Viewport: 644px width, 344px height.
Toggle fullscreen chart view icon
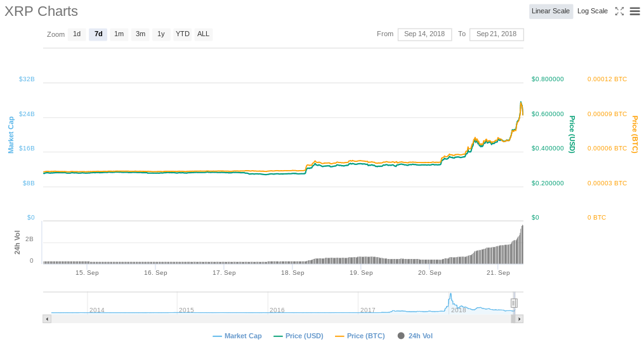coord(619,11)
